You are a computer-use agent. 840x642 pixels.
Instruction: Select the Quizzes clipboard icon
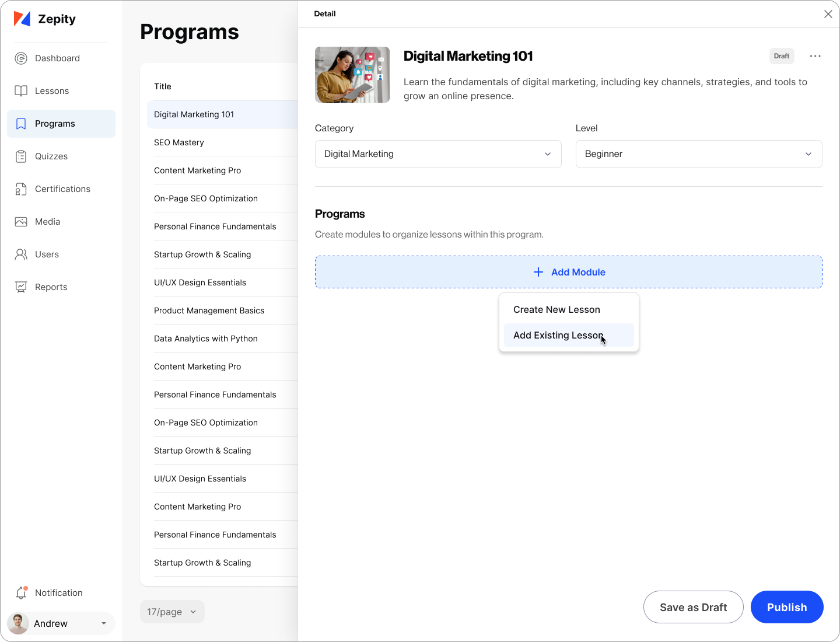click(21, 156)
